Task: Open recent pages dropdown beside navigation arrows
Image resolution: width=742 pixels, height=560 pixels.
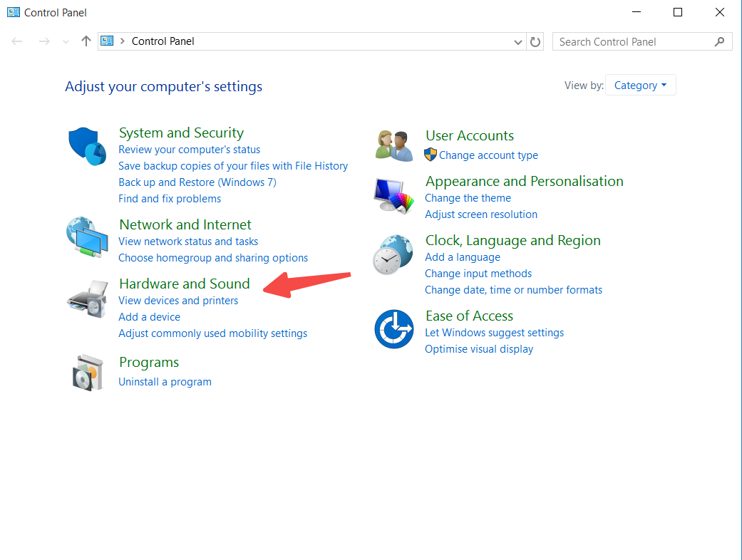Action: (65, 41)
